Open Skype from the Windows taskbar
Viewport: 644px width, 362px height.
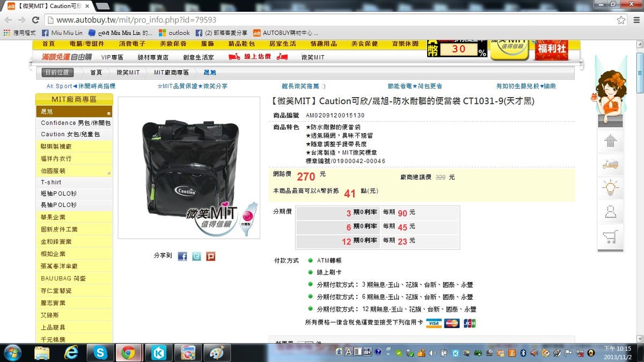(100, 352)
